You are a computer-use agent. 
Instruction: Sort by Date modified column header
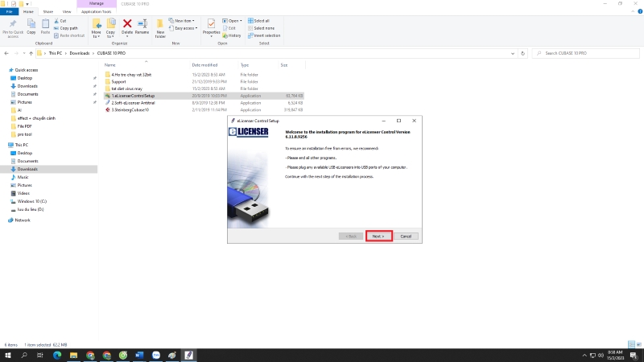pyautogui.click(x=204, y=65)
